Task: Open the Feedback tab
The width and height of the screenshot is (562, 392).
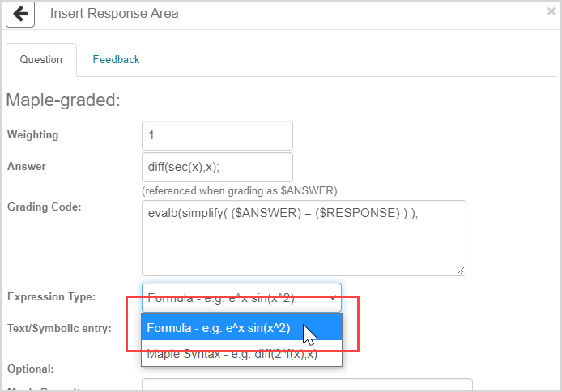Action: coord(116,59)
